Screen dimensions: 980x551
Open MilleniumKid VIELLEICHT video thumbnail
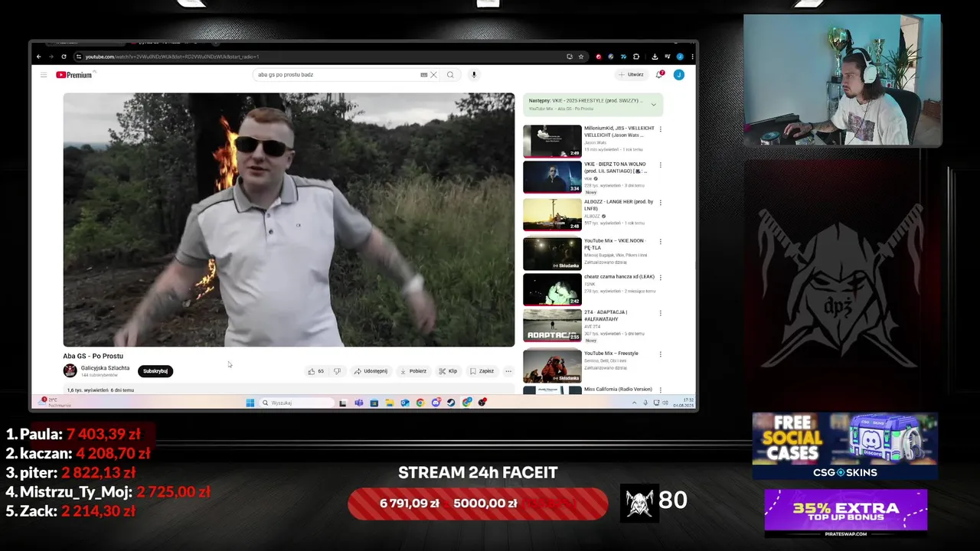pos(552,142)
